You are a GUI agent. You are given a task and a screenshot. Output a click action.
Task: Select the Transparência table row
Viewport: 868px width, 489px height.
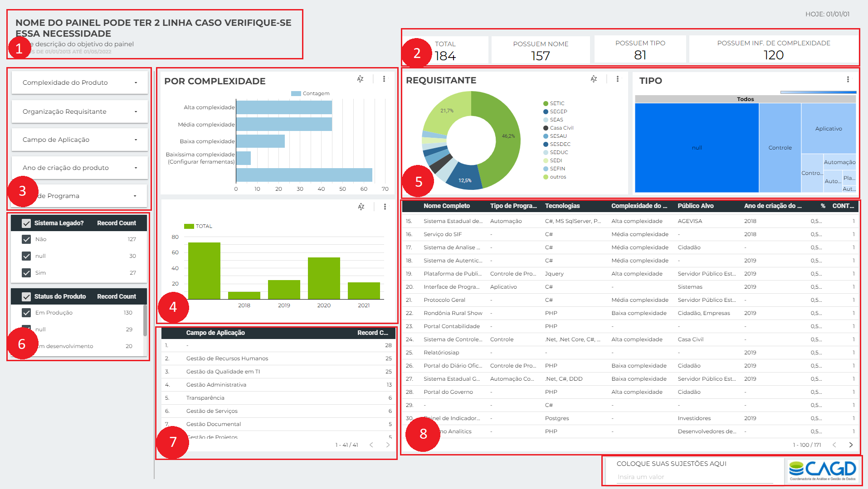pos(278,398)
